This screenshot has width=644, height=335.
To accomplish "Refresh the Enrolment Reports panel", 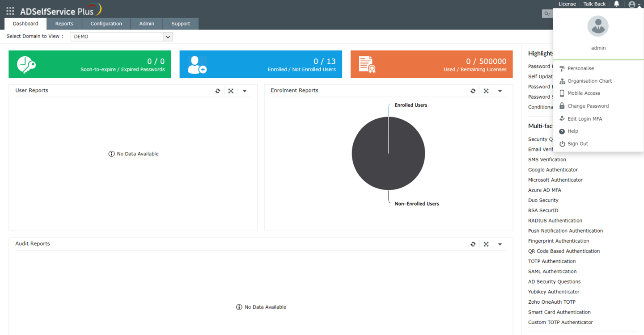I will point(473,91).
